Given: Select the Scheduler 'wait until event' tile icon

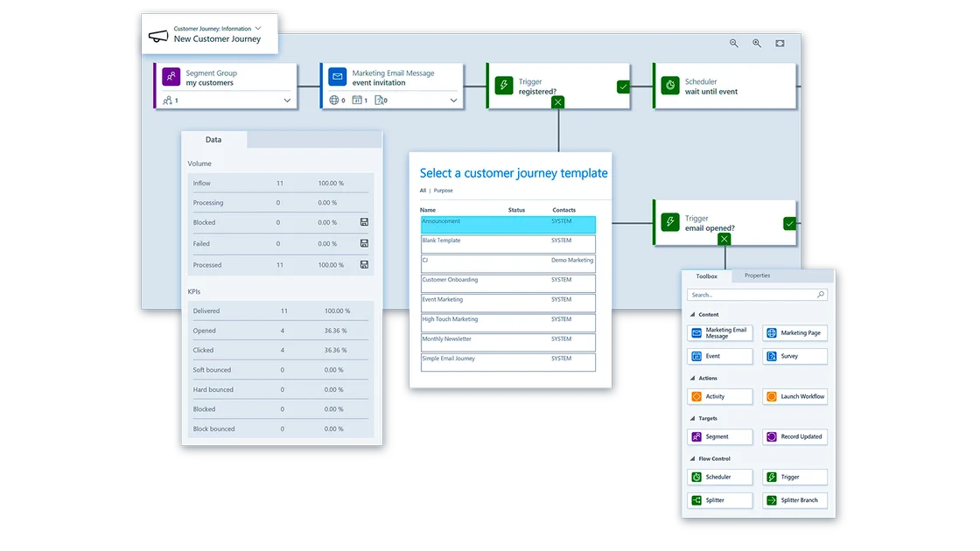Looking at the screenshot, I should (x=670, y=85).
